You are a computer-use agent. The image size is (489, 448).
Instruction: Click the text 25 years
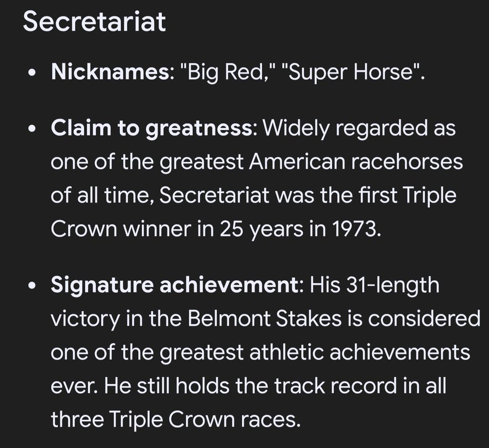point(262,229)
